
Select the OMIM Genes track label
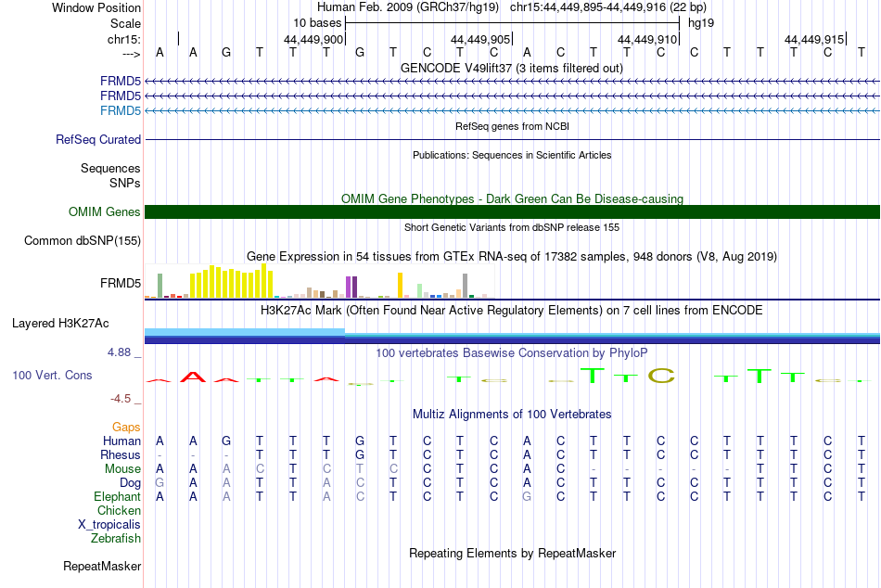(105, 212)
